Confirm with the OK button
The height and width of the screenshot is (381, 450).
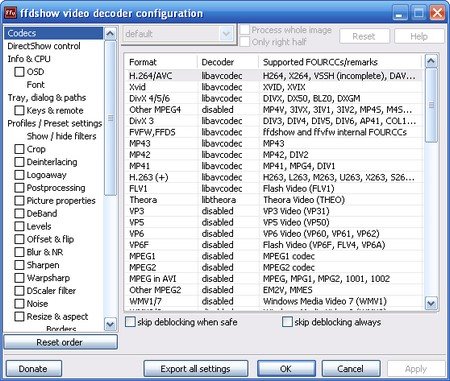coord(286,369)
